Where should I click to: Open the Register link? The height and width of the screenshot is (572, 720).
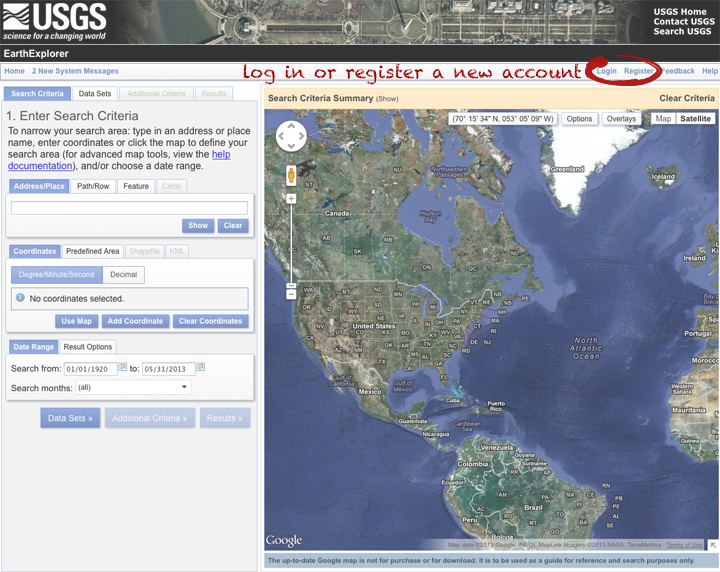638,71
